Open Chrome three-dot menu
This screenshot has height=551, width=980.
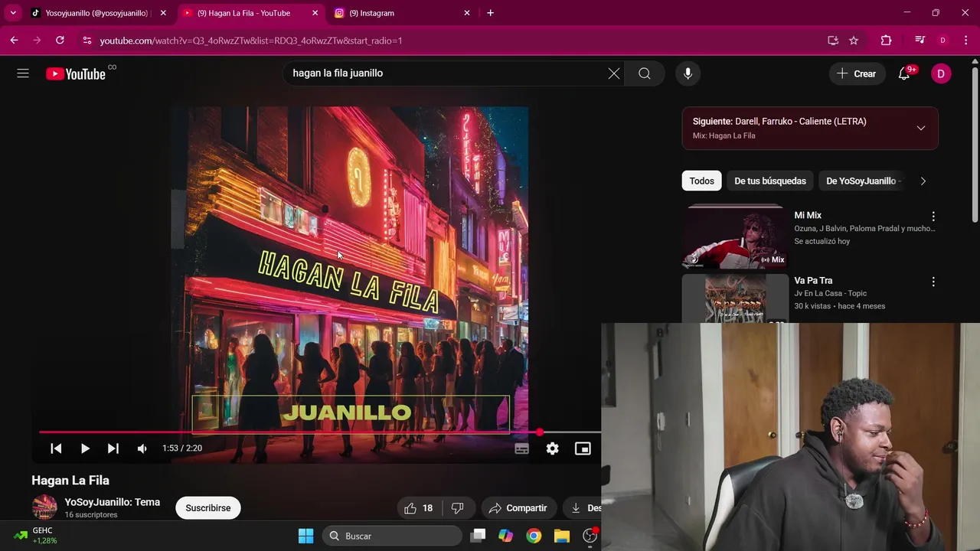(x=965, y=41)
